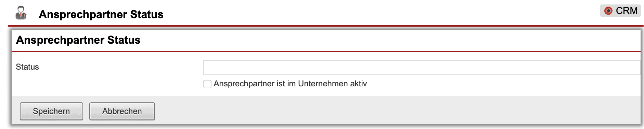Viewport: 644px width, 129px height.
Task: Focus the Status text field
Action: [x=422, y=68]
